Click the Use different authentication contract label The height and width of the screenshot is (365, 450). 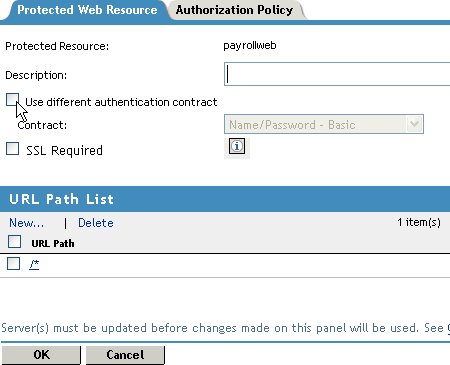pyautogui.click(x=121, y=102)
